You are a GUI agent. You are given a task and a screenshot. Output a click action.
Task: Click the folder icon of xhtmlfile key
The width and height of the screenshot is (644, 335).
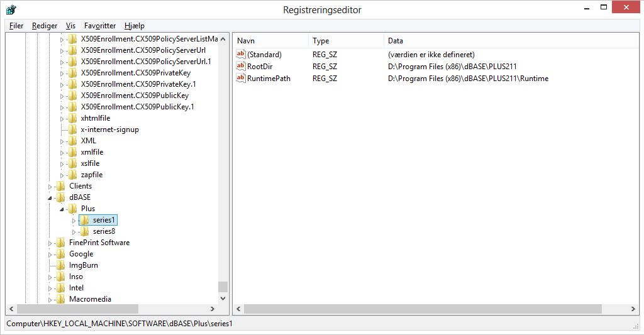72,118
